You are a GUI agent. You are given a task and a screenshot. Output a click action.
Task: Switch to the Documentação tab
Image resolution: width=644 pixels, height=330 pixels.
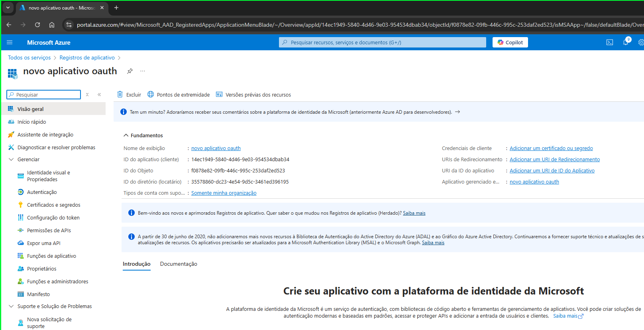click(179, 264)
